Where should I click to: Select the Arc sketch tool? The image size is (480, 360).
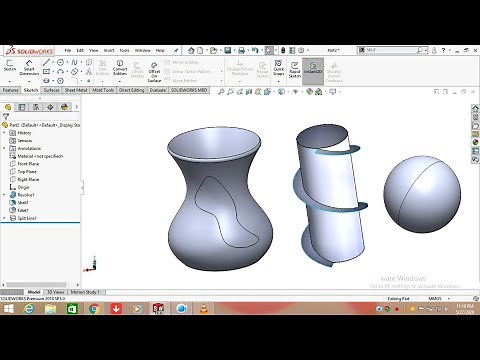[x=60, y=71]
